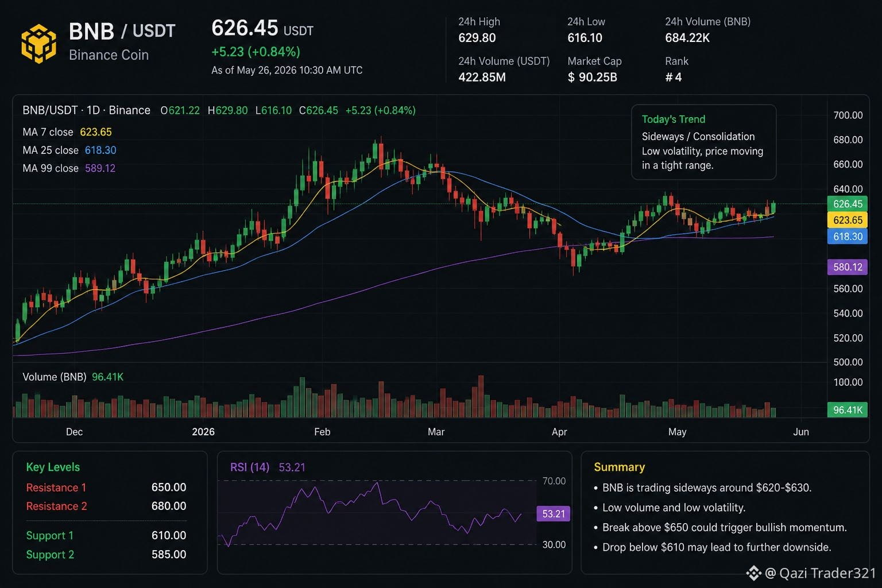The width and height of the screenshot is (882, 588).
Task: Select the BNB / USDT pair title
Action: 122,31
